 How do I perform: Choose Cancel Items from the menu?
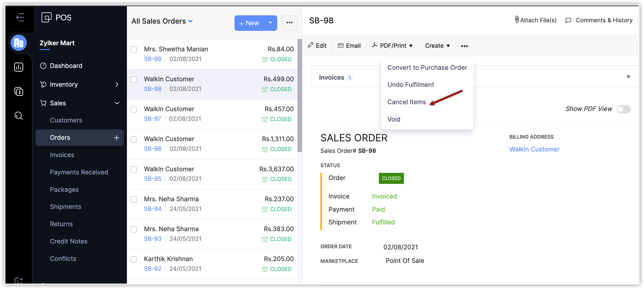(407, 102)
